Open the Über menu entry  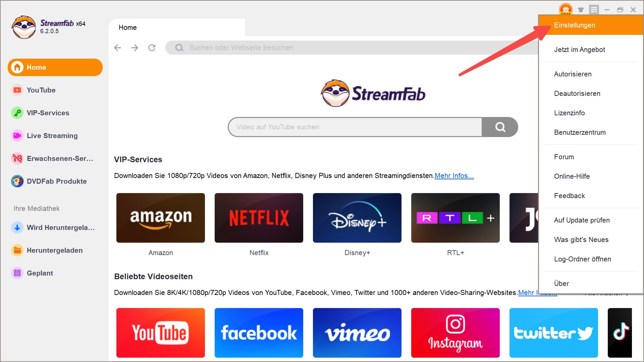[591, 284]
